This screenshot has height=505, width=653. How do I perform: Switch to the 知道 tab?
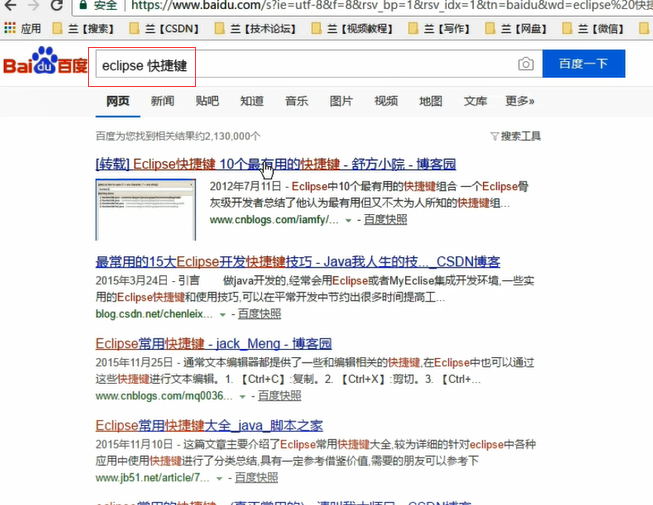click(252, 101)
